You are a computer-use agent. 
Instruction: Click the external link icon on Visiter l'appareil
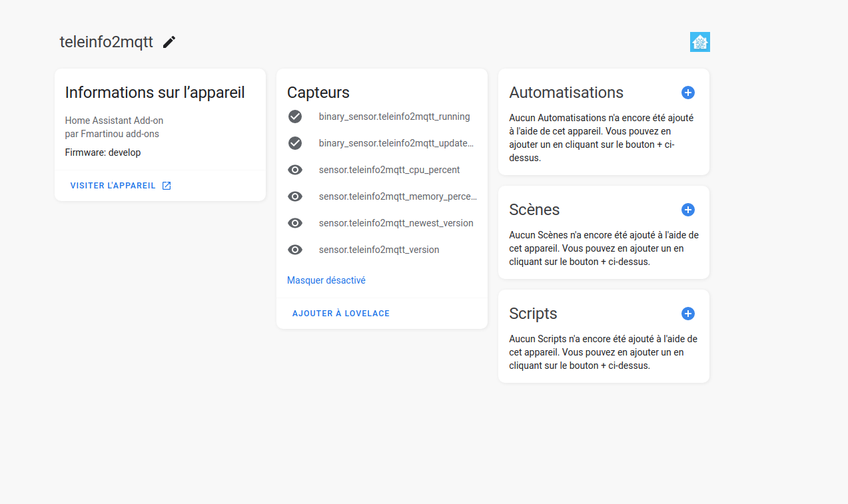pyautogui.click(x=166, y=185)
